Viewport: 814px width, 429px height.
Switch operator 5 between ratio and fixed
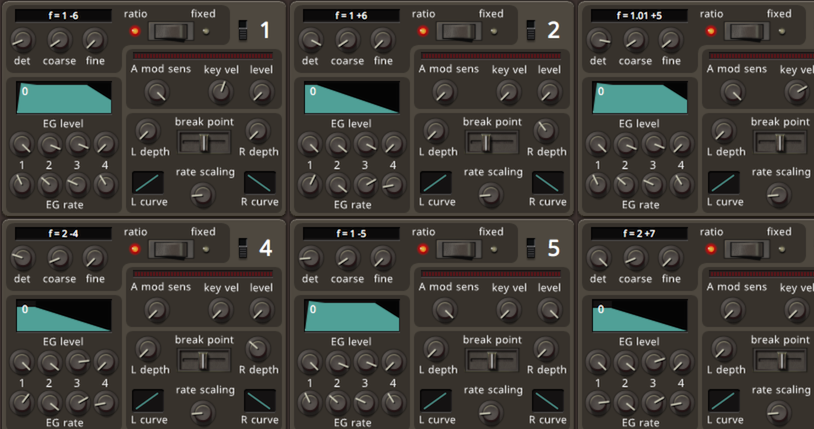[x=458, y=248]
